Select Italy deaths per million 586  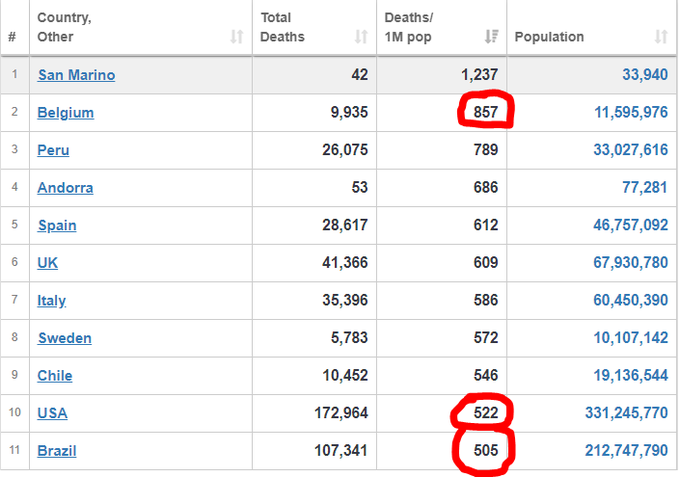tap(486, 300)
